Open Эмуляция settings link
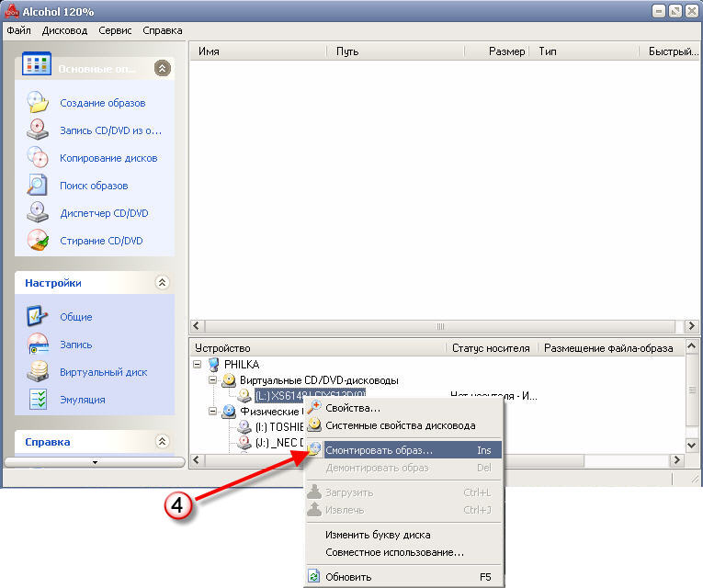Viewport: 703px width, 588px height. (83, 400)
